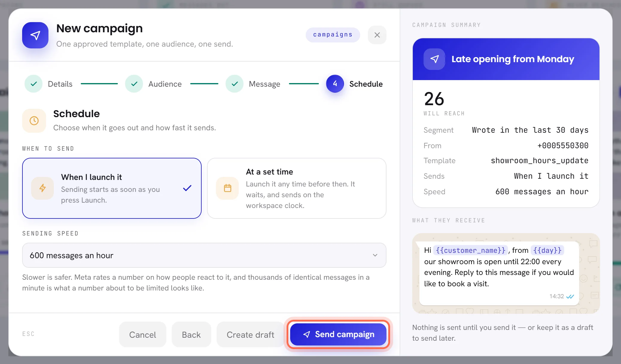
Task: Click the Campaign Summary heading
Action: (446, 25)
